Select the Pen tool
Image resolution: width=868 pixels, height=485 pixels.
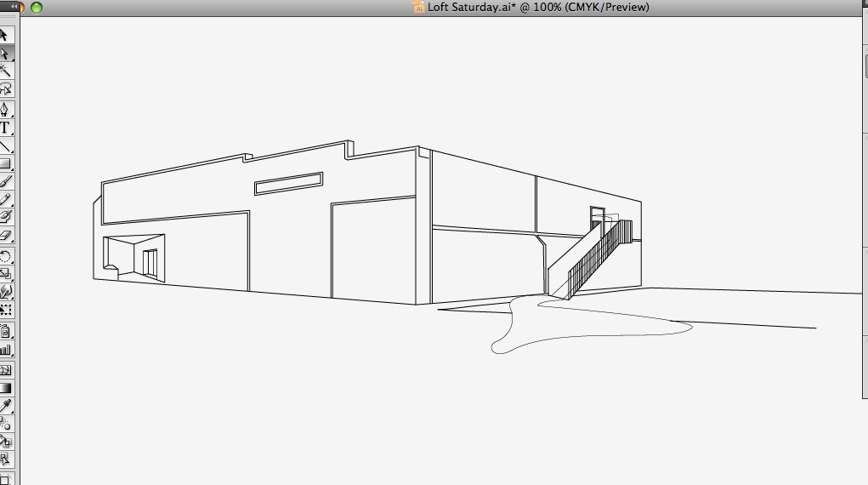pyautogui.click(x=5, y=110)
